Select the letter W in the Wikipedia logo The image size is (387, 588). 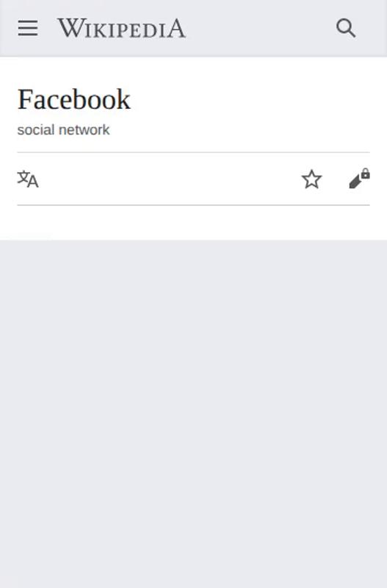pos(69,28)
